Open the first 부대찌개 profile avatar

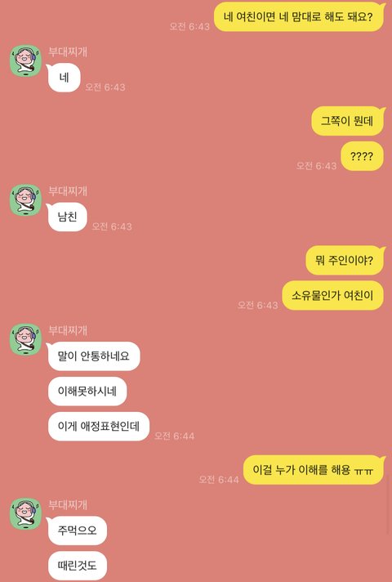coord(25,60)
